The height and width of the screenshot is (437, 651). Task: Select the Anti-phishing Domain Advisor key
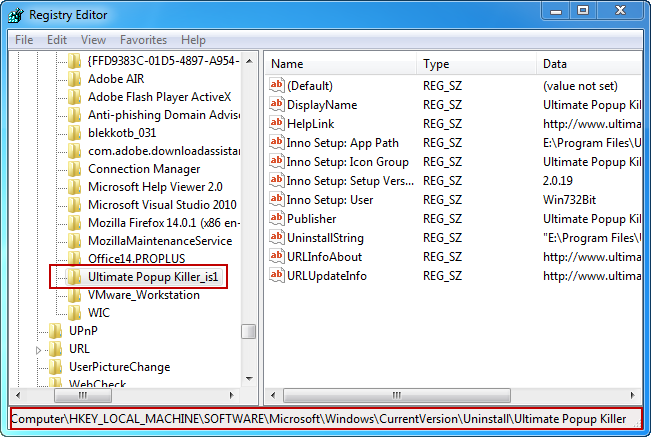pos(164,115)
